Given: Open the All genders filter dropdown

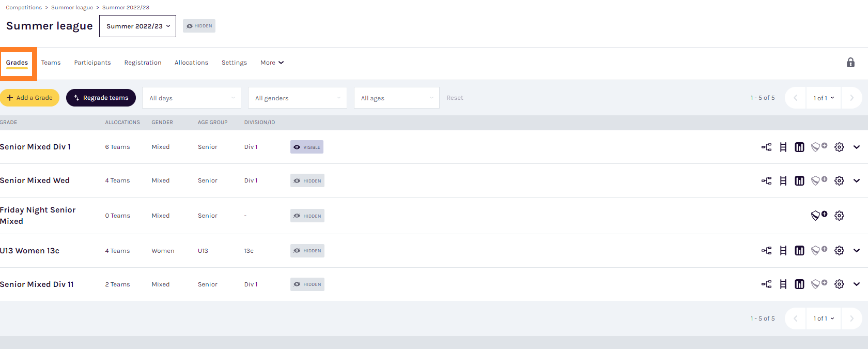Looking at the screenshot, I should (298, 98).
